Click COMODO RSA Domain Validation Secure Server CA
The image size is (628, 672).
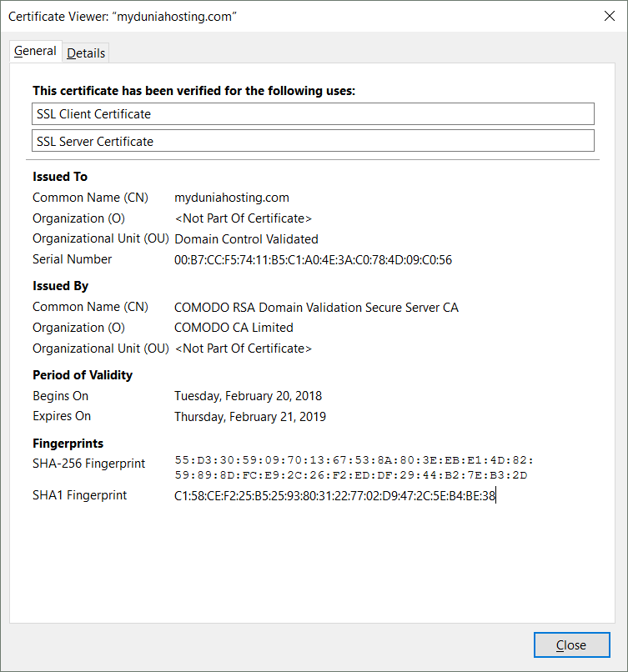(316, 308)
